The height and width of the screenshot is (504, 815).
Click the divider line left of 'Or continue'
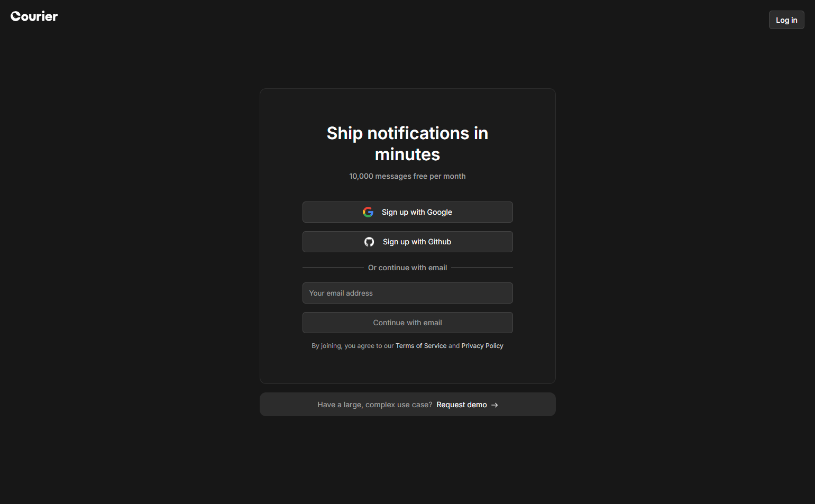click(333, 268)
